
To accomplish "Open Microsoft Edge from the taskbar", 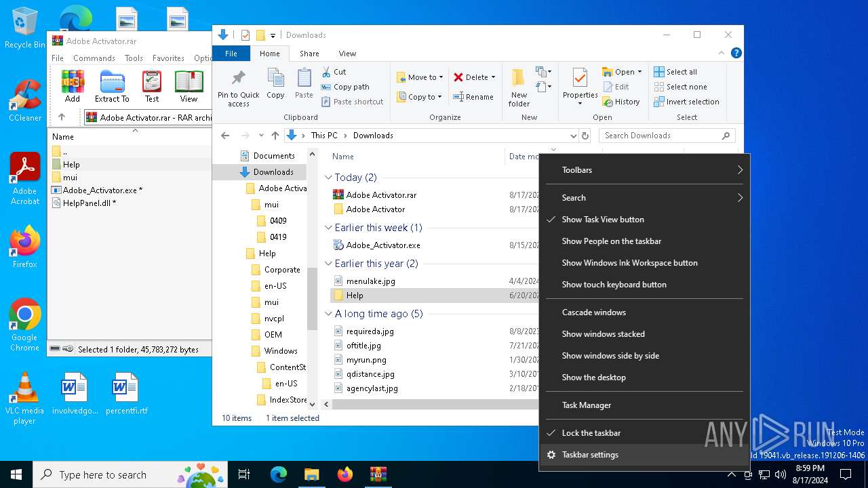I will [x=279, y=474].
